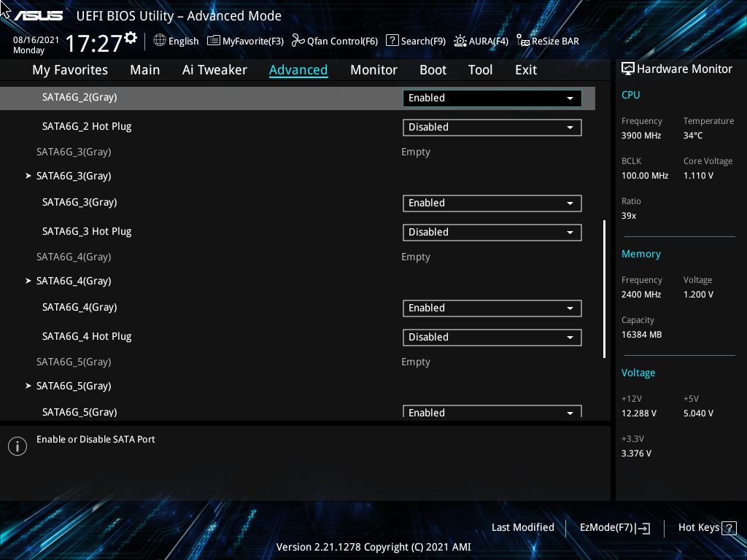Select the SATA6G_4 Hot Plug label
Screen dimensions: 747x560
coord(87,337)
